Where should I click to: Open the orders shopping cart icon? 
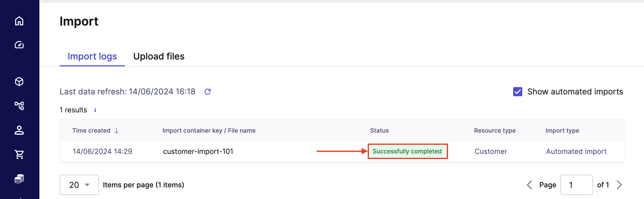coord(19,154)
